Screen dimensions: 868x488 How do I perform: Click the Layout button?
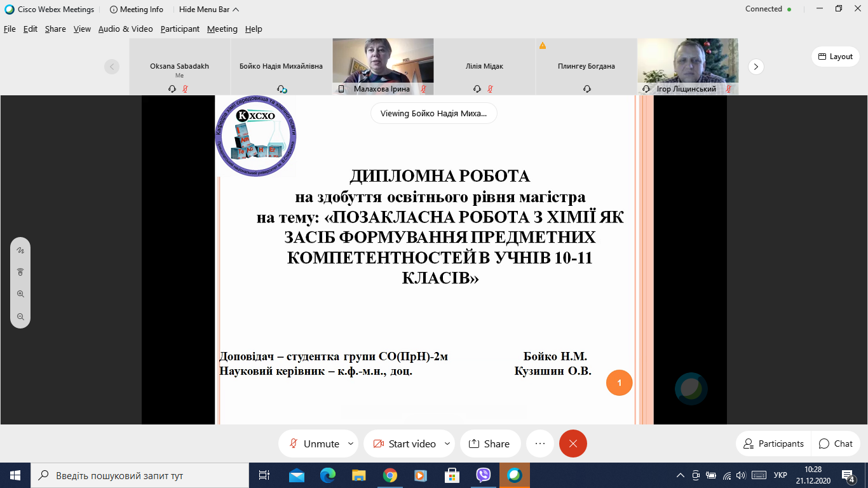point(836,57)
